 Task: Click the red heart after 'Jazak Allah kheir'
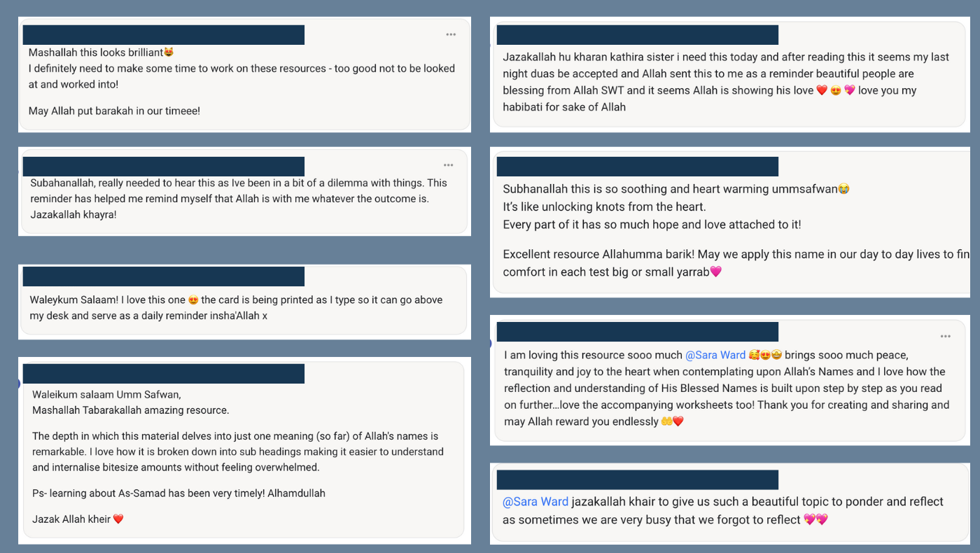tap(118, 519)
